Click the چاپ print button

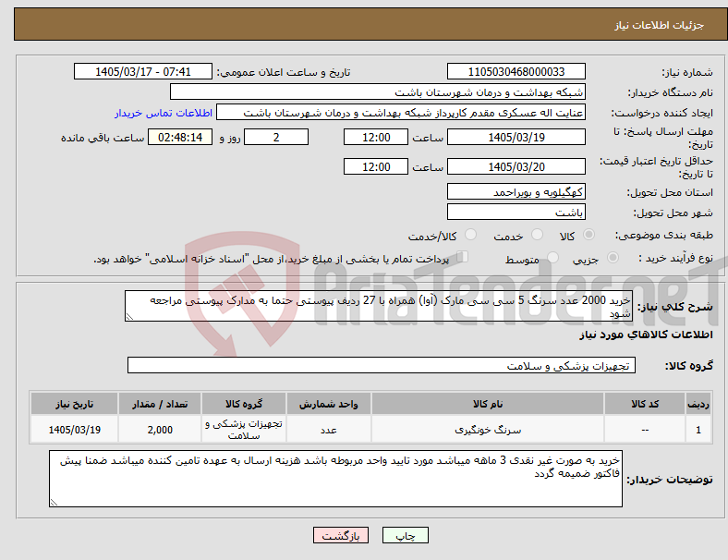[405, 535]
